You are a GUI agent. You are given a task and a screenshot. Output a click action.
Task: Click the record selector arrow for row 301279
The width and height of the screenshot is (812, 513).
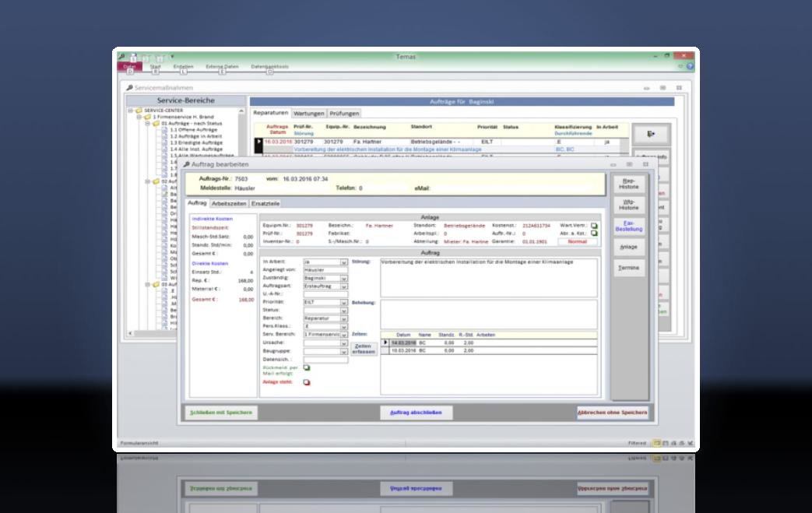258,142
